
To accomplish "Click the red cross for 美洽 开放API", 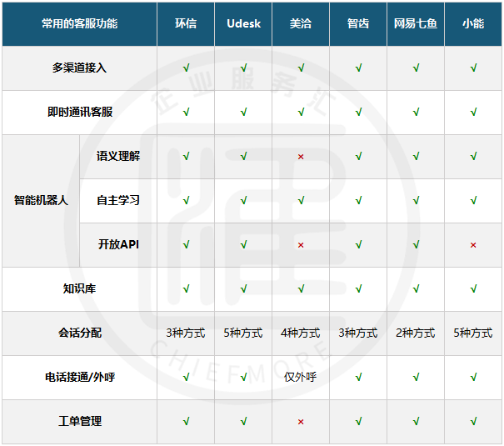I will tap(301, 245).
